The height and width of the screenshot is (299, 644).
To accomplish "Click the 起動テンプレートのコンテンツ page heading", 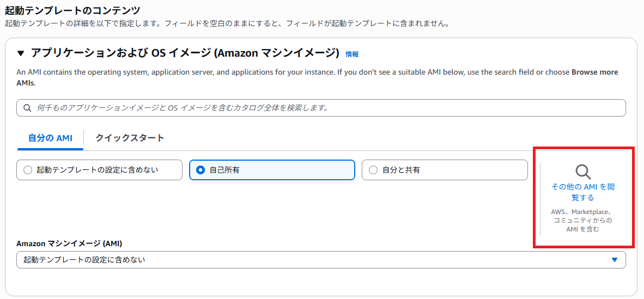I will pos(72,10).
